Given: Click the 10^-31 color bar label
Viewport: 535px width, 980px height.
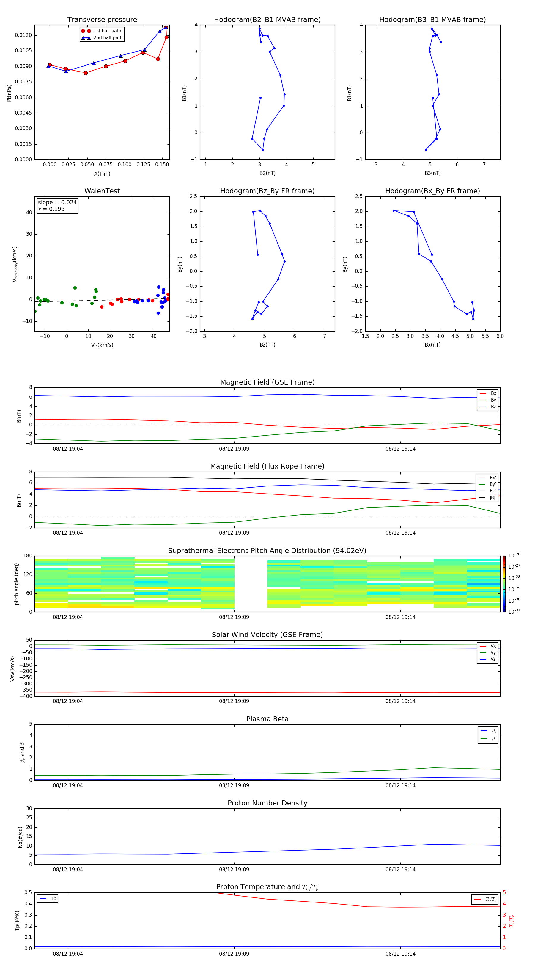Looking at the screenshot, I should (x=514, y=611).
